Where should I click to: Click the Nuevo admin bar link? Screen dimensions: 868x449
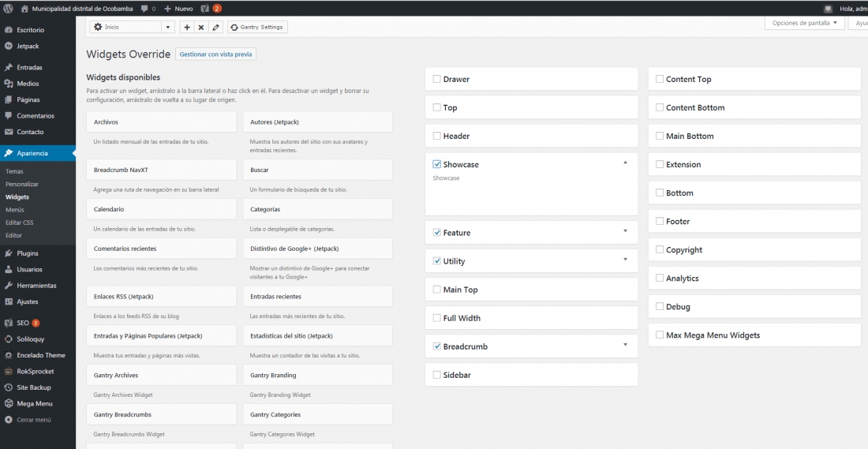pos(179,9)
